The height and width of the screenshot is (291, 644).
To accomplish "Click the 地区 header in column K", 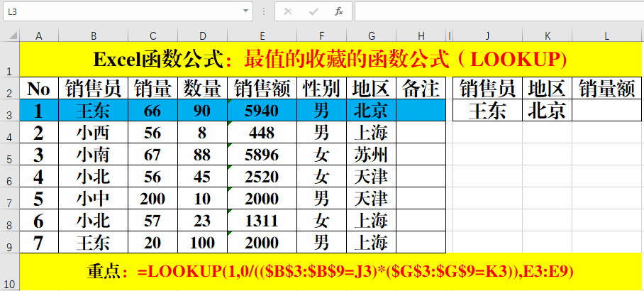I will tap(547, 88).
